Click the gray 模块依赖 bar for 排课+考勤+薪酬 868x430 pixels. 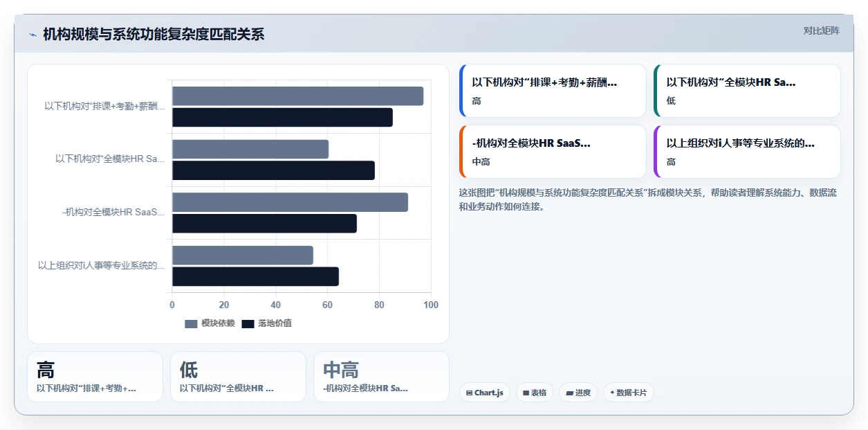pyautogui.click(x=297, y=96)
